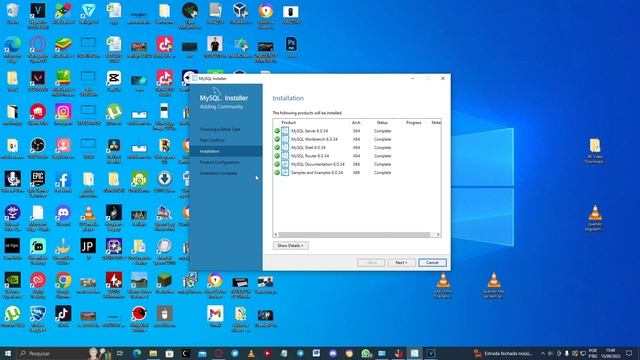Open the taskbar clock and date

coord(610,353)
